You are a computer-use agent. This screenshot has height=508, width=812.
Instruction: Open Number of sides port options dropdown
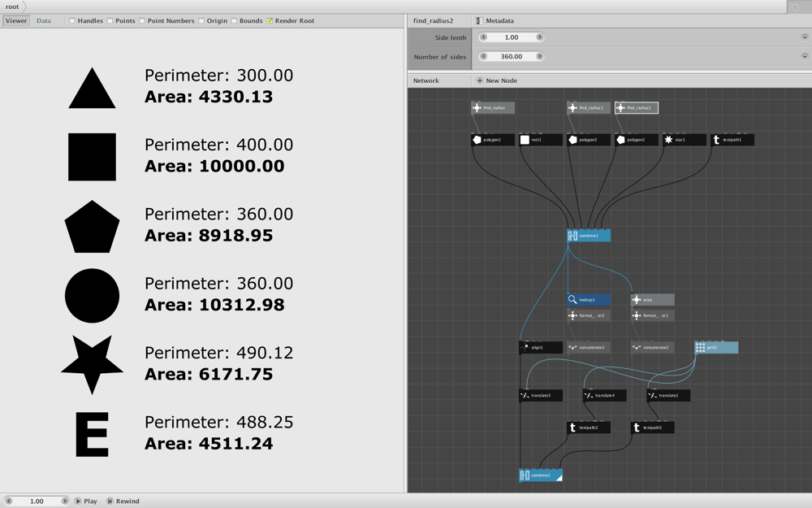805,57
